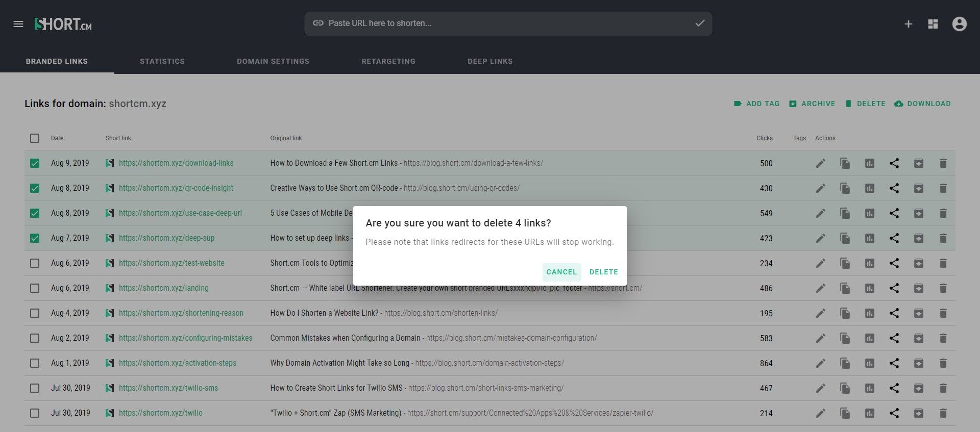Confirm deletion with dialog Delete button
This screenshot has height=432, width=980.
pyautogui.click(x=603, y=272)
